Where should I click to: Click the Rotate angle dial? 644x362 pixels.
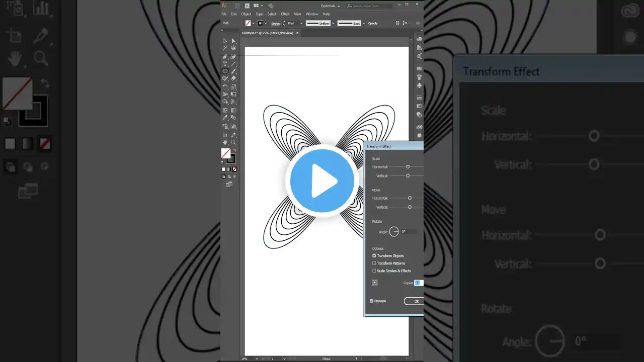394,232
